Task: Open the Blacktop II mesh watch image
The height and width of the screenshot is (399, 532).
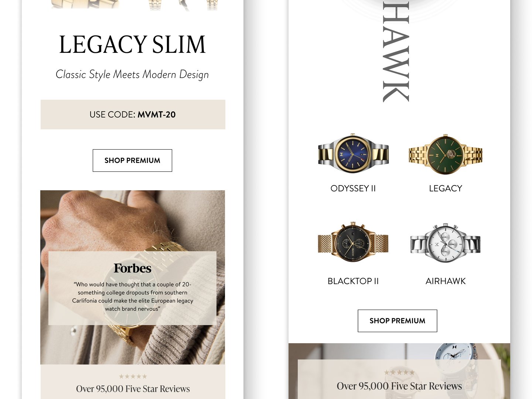Action: pyautogui.click(x=353, y=242)
